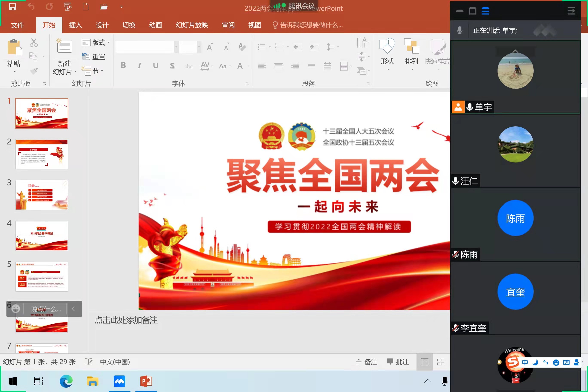Click the start-from-beginning slideshow icon

point(67,7)
